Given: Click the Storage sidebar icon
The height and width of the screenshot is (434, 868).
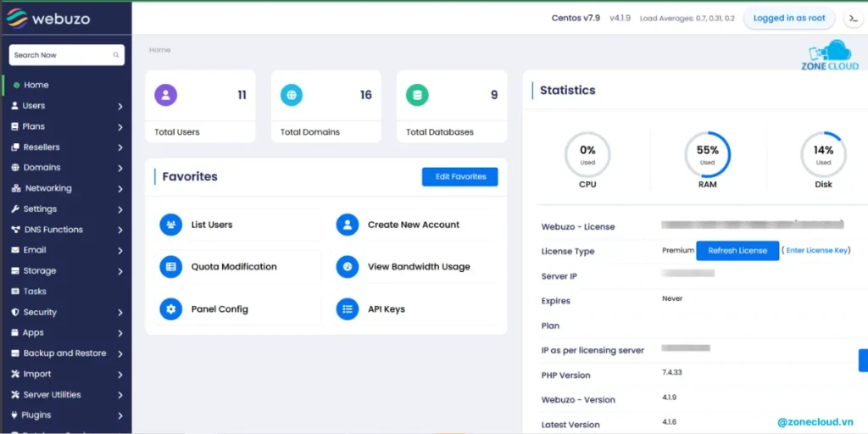Looking at the screenshot, I should [15, 271].
